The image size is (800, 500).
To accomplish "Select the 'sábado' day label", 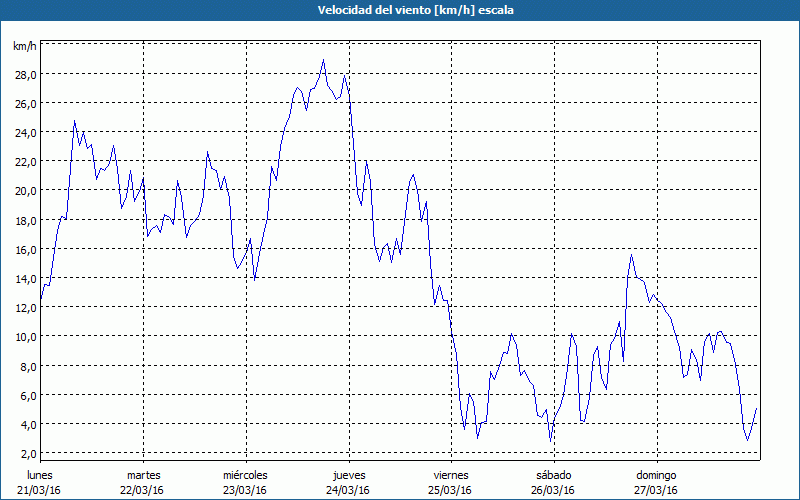I will coord(553,475).
